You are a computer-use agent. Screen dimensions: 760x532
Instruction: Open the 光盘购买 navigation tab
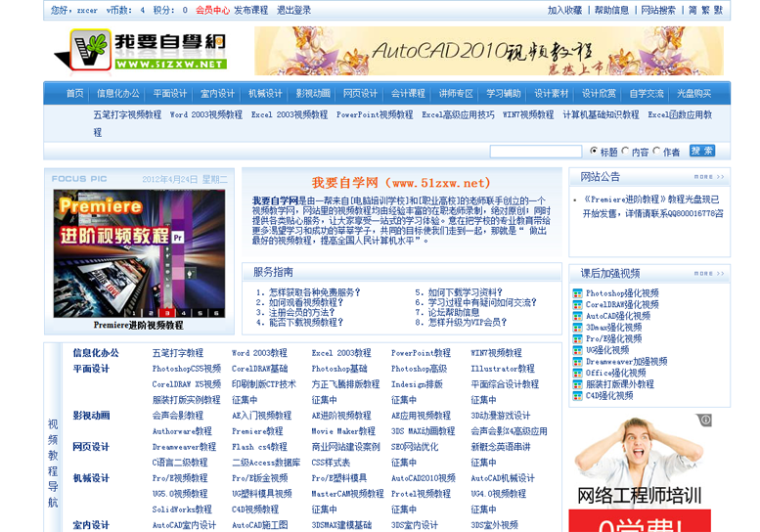click(694, 94)
